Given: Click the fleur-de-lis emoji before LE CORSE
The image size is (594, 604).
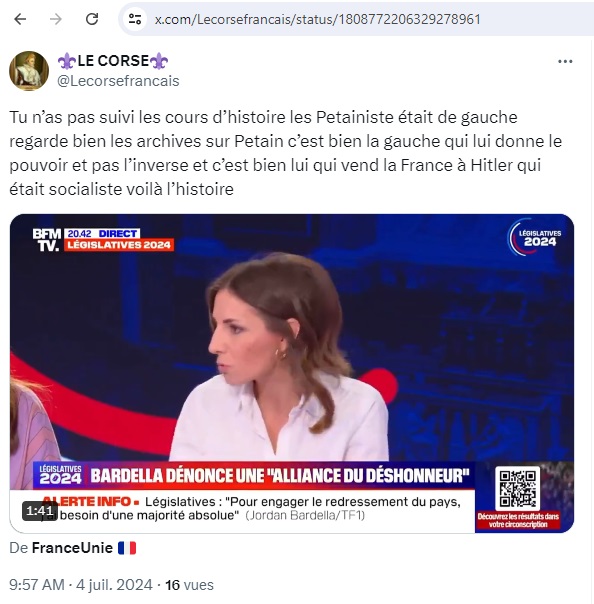Looking at the screenshot, I should pos(67,61).
